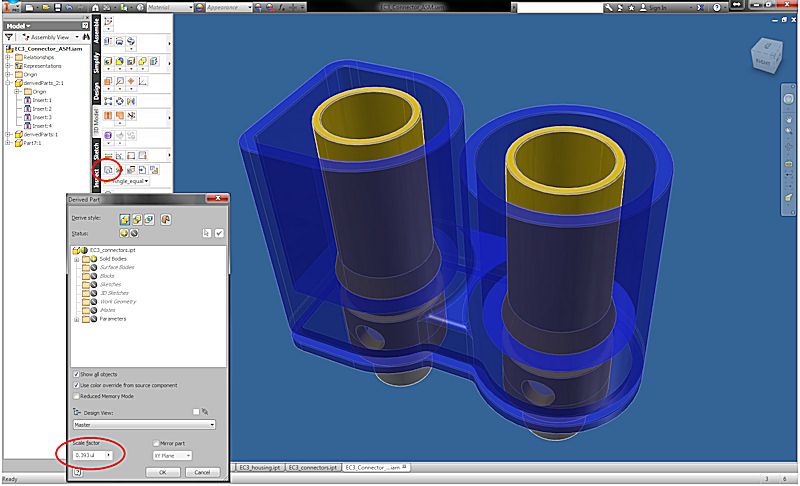Viewport: 800px width, 486px height.
Task: Click the Home view icon in top toolbar
Action: click(x=95, y=7)
